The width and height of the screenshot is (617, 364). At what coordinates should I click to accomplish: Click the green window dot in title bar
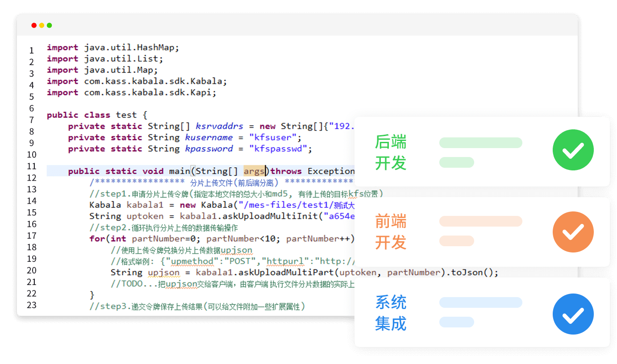tap(49, 25)
